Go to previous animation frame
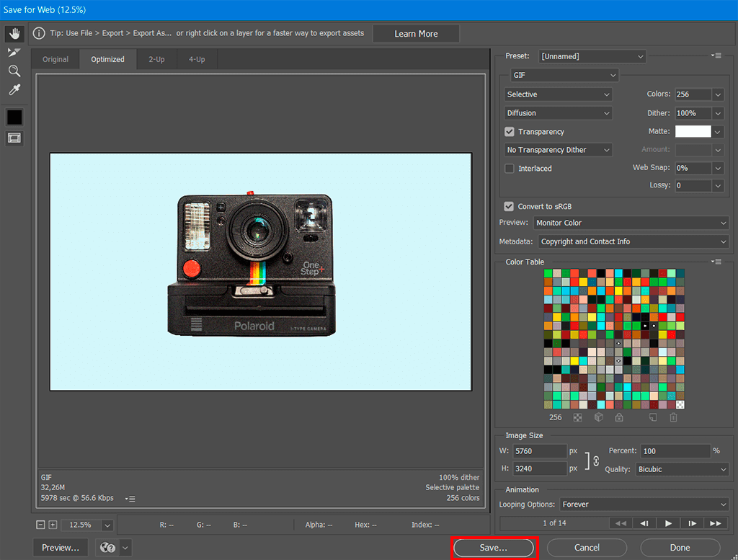The image size is (738, 560). 644,523
